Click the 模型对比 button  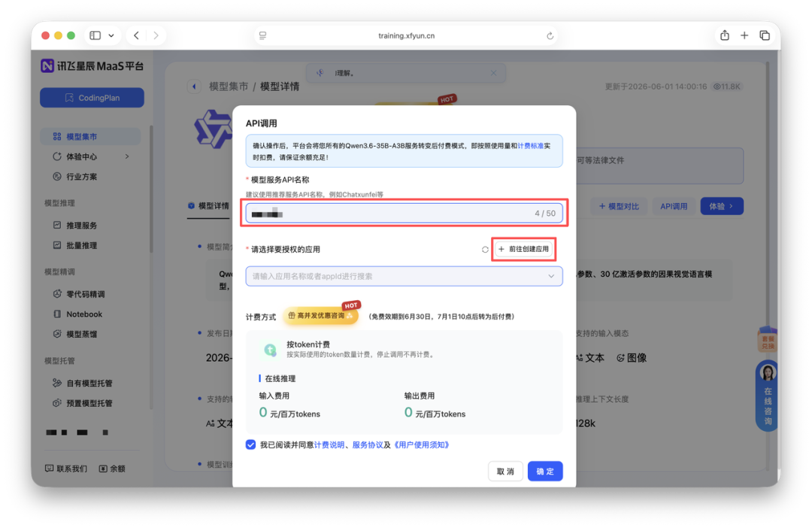coord(618,206)
